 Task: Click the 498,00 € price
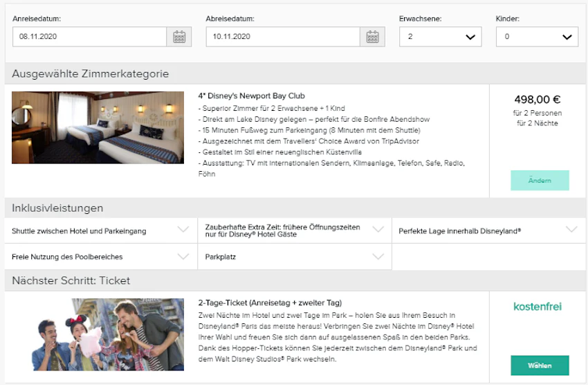537,100
